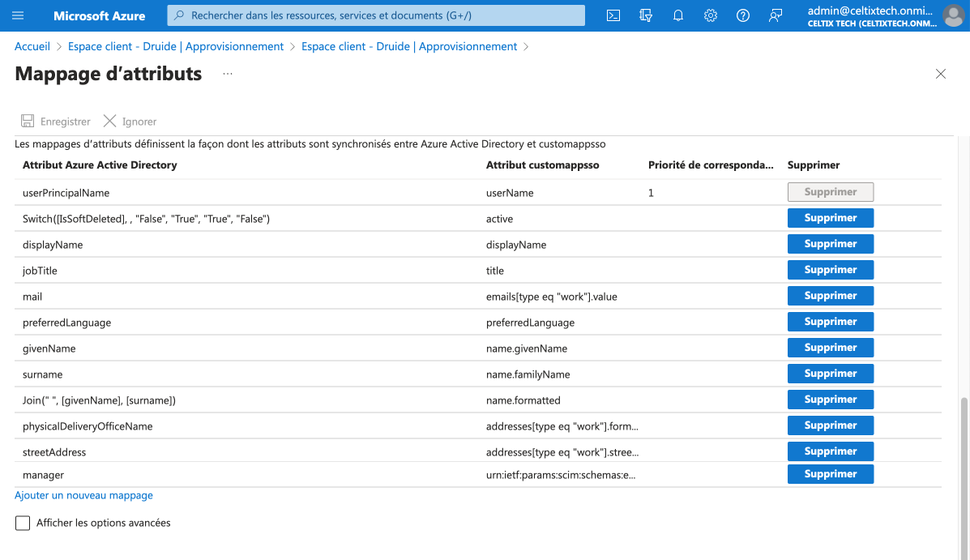Click the Priorité de correspondance column header

(711, 165)
